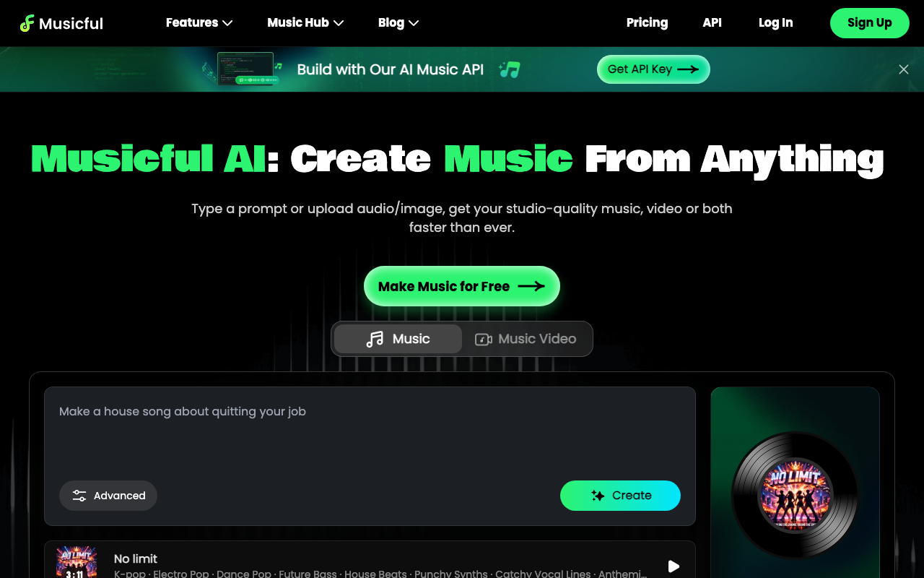Click the Musicful logo icon
The image size is (924, 578).
[x=27, y=23]
